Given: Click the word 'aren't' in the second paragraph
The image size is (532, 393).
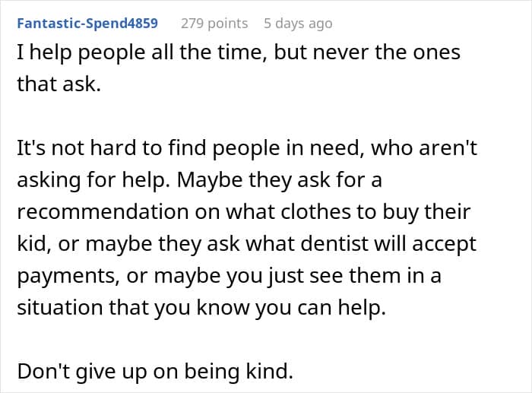Looking at the screenshot, I should tap(448, 147).
